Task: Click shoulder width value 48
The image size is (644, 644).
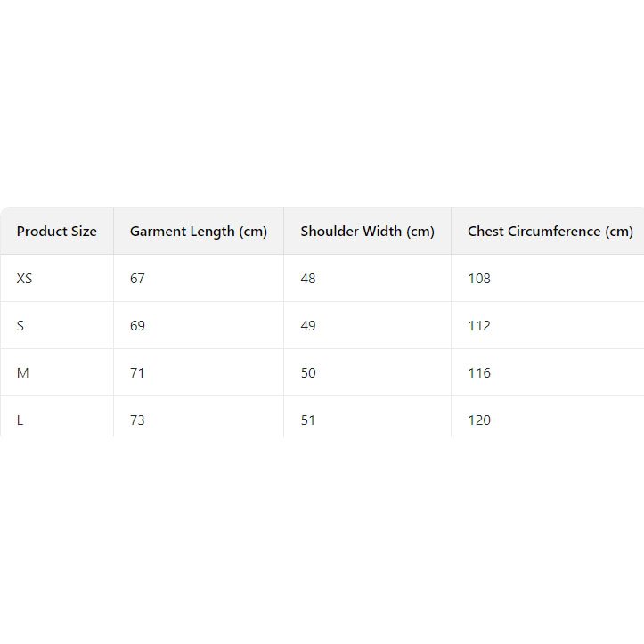Action: (x=308, y=279)
